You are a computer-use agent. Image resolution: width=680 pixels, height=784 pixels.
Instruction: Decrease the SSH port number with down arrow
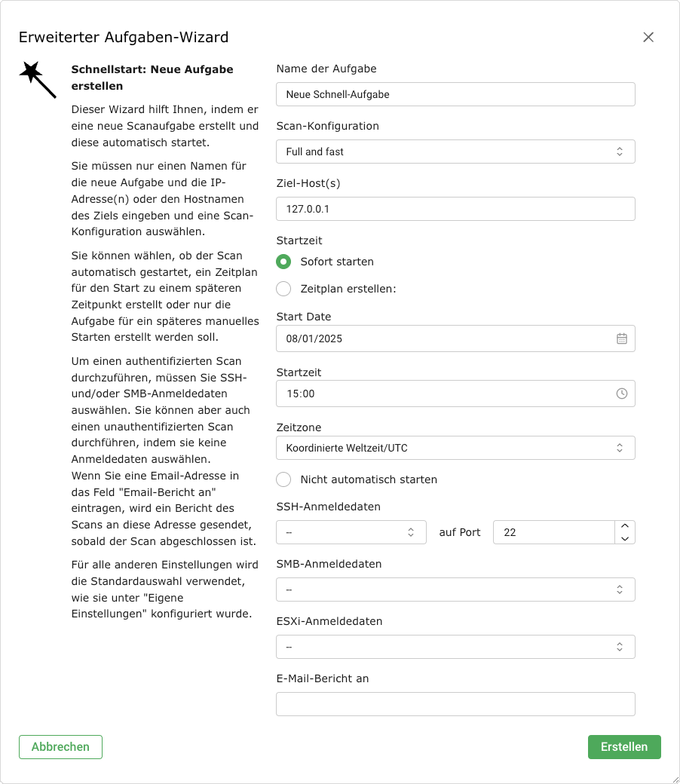tap(625, 538)
